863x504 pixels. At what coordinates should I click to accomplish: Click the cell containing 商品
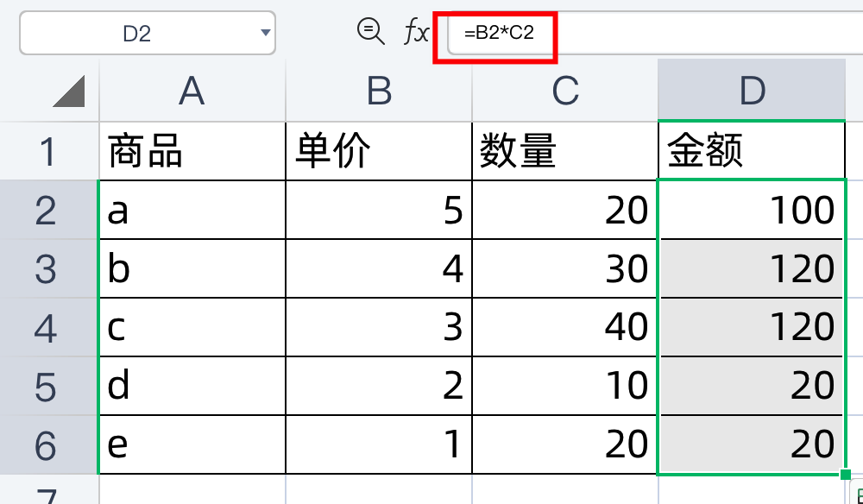[x=192, y=152]
